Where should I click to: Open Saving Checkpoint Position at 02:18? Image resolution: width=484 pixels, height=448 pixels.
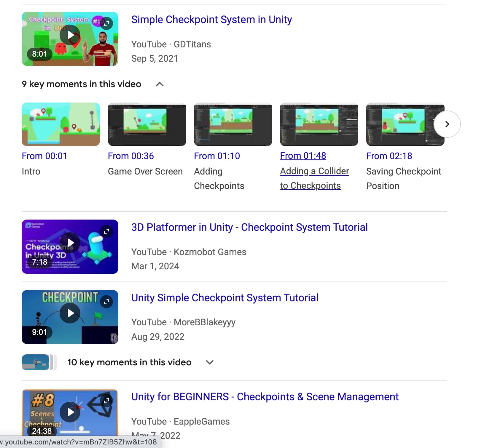tap(389, 156)
